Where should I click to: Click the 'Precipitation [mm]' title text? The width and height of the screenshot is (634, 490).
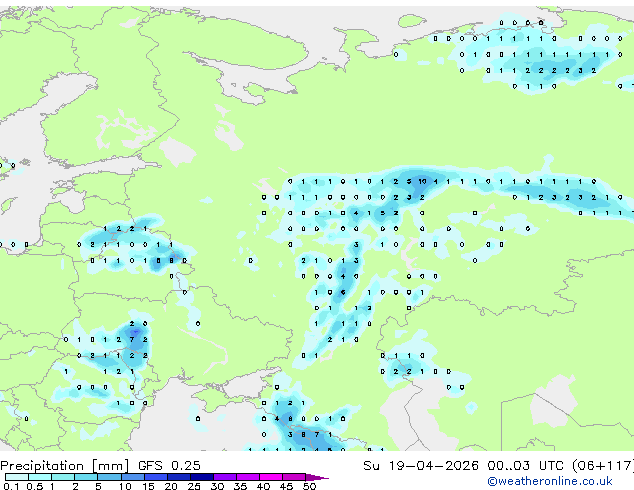(x=65, y=466)
